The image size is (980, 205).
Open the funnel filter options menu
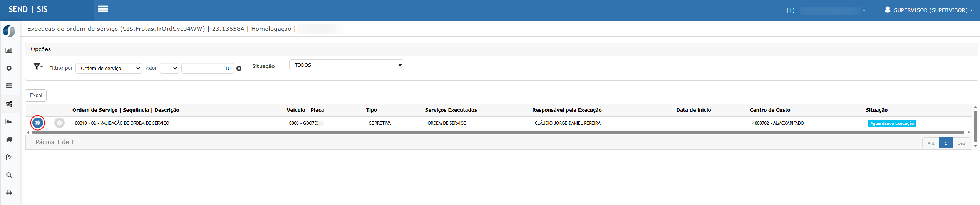38,67
